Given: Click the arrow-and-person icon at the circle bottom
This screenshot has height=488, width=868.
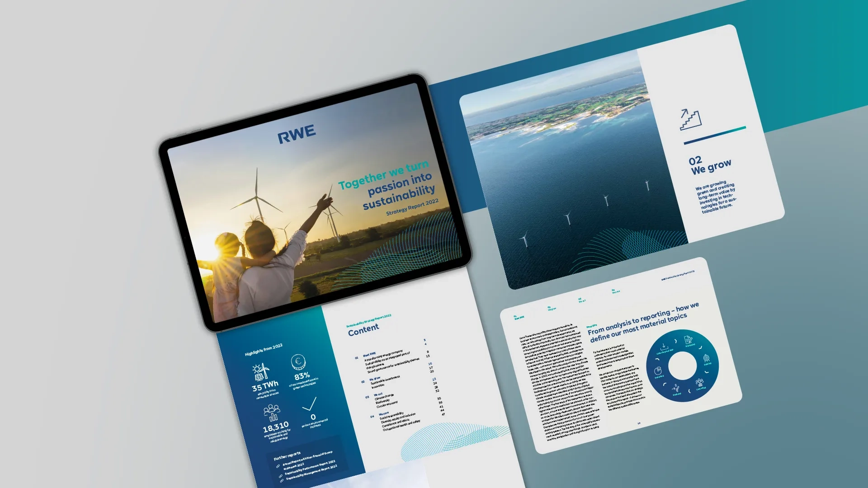Looking at the screenshot, I should [675, 389].
